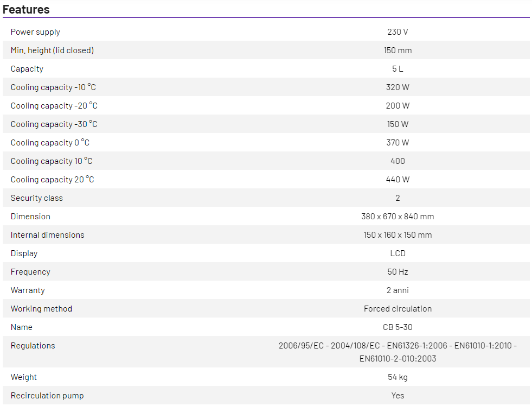This screenshot has width=532, height=406.
Task: Click the Security class label
Action: coord(36,198)
